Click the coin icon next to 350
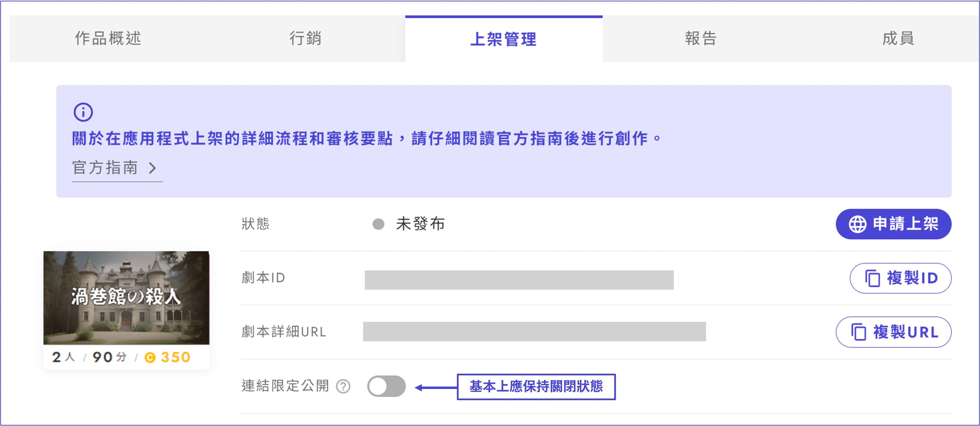The height and width of the screenshot is (426, 980). [x=150, y=358]
